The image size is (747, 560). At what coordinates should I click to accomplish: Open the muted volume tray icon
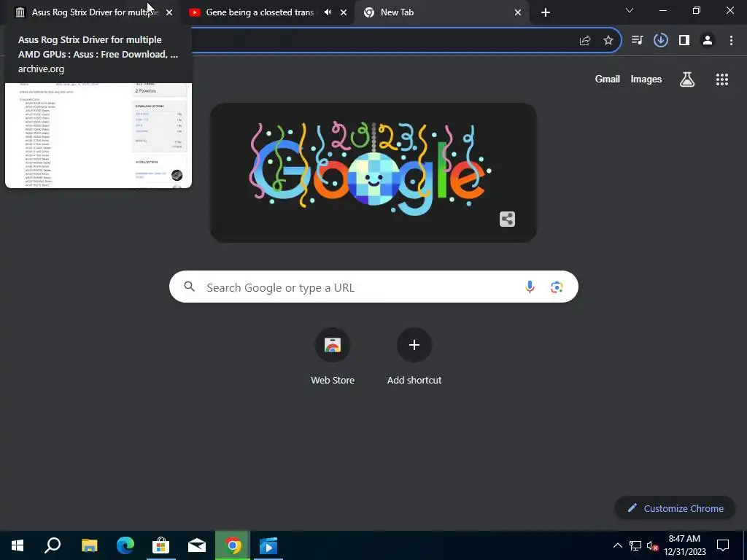pos(652,545)
